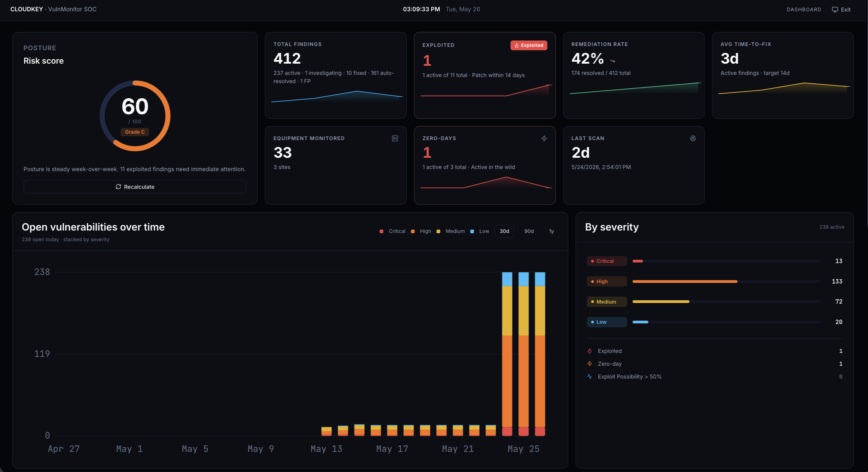Click the bolt icon beside Zero-day row
The width and height of the screenshot is (868, 472).
click(x=590, y=364)
